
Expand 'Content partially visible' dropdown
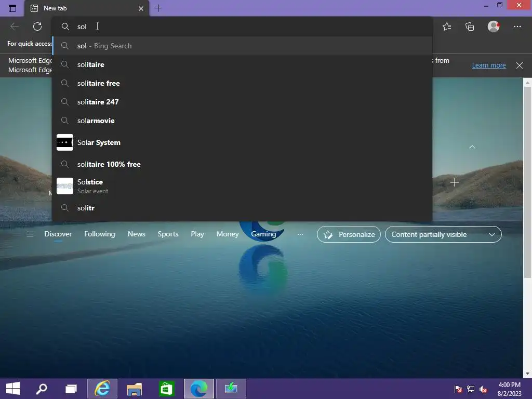(x=443, y=234)
